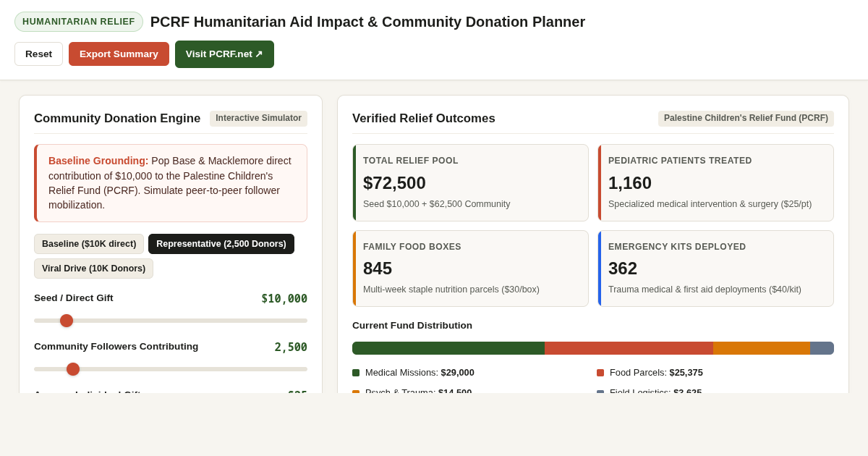Click Multi-week staple nutrition parcels description
This screenshot has width=868, height=456.
[451, 290]
